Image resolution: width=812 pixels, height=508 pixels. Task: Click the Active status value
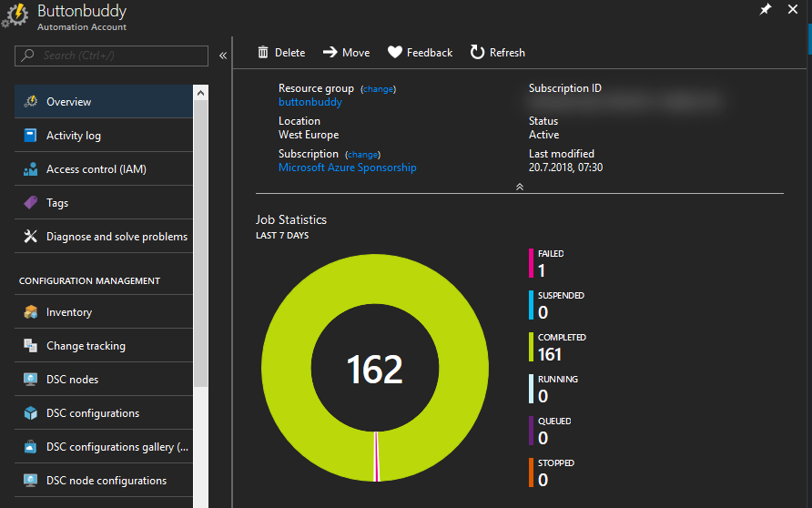[543, 135]
